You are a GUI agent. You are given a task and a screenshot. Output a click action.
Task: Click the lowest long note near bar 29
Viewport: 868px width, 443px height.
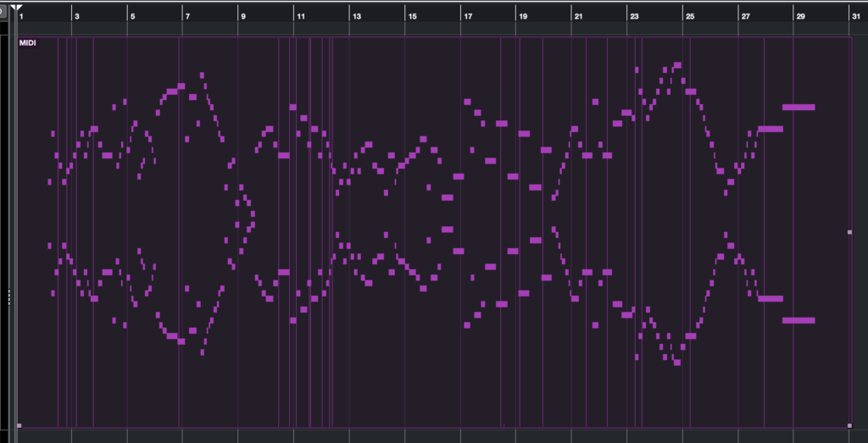[798, 320]
